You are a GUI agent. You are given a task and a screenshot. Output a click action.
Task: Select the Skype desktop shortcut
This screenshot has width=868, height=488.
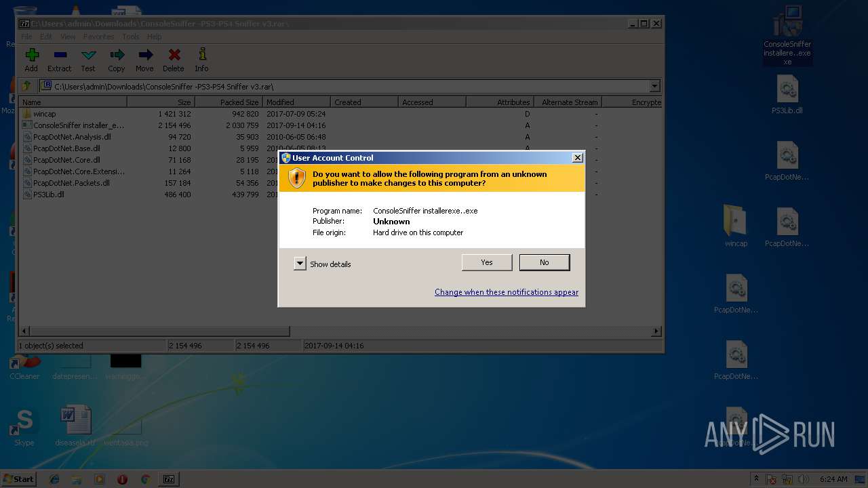(24, 426)
